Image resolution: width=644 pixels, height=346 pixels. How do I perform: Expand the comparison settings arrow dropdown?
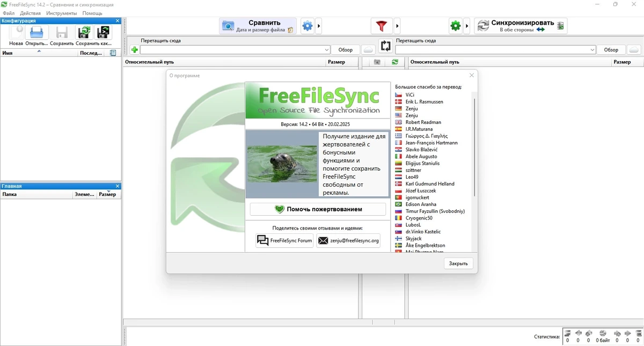pos(319,26)
